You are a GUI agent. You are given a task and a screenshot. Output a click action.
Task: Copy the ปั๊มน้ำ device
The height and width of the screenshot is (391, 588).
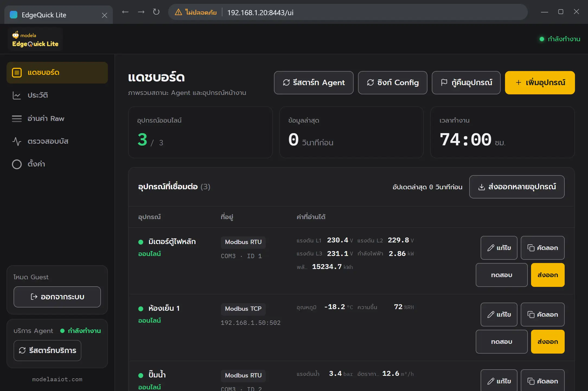542,381
